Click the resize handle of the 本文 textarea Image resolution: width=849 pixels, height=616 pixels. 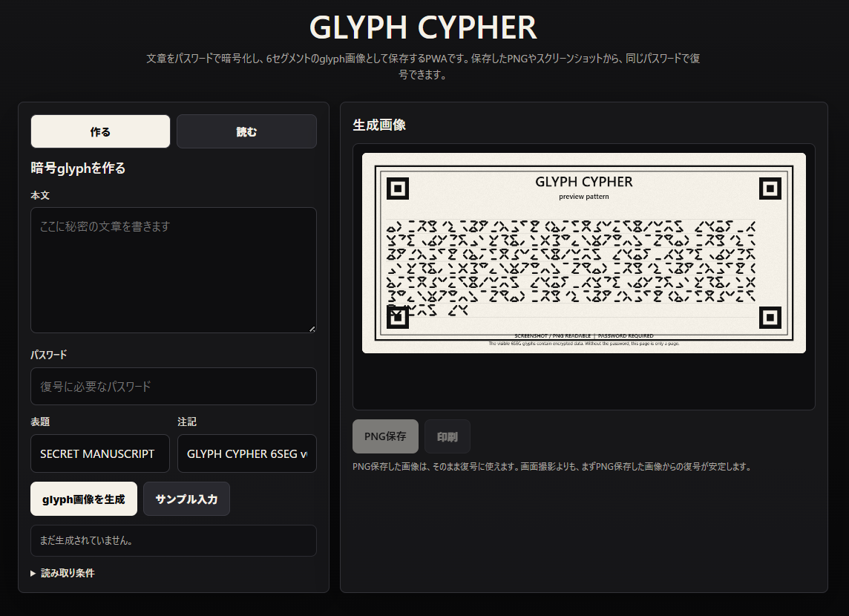tap(312, 329)
